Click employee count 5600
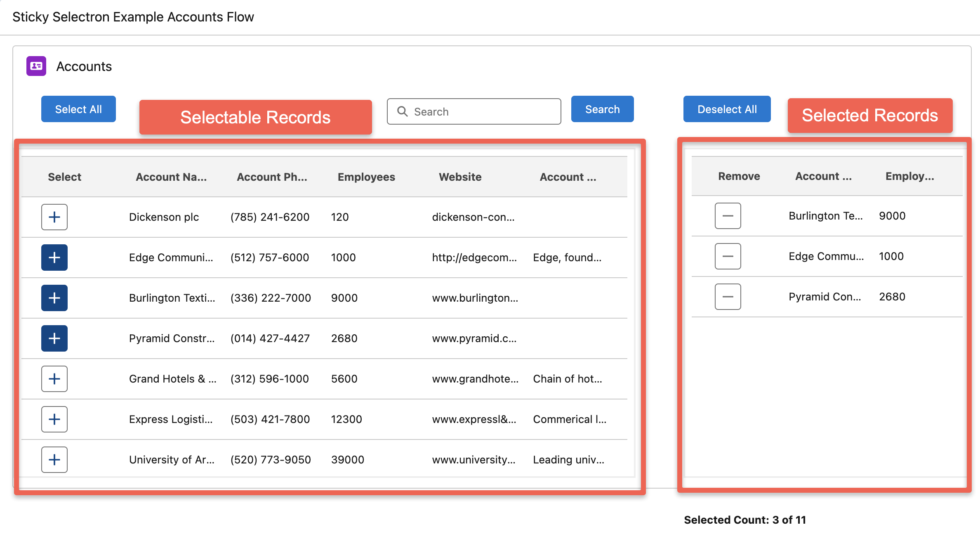 click(344, 379)
